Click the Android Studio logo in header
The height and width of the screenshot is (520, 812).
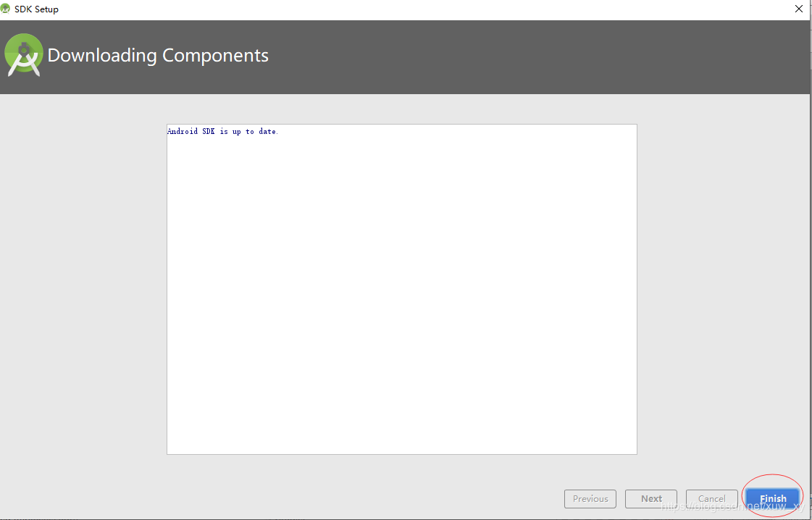(23, 55)
